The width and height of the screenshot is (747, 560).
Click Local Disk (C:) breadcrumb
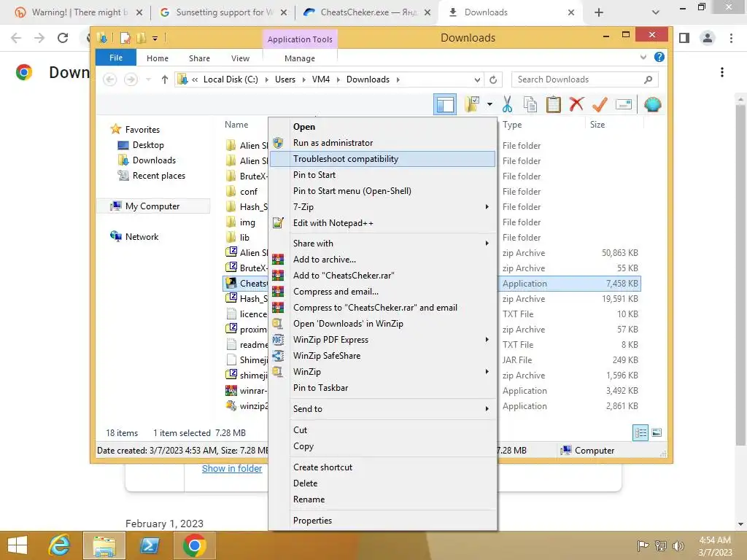(x=231, y=79)
